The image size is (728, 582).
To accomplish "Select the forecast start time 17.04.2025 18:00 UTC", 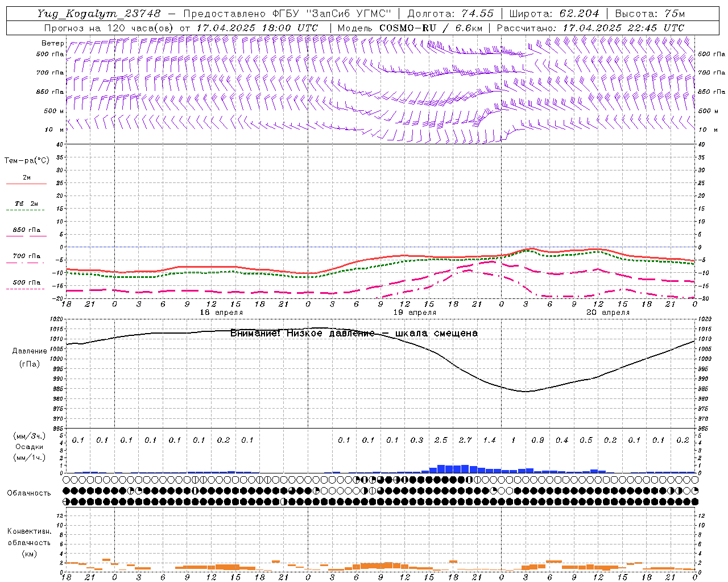I will (x=257, y=28).
